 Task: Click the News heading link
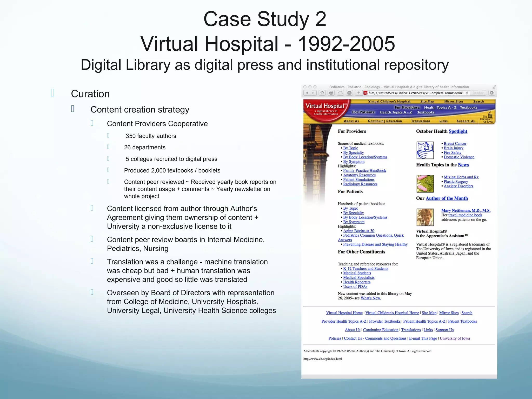pyautogui.click(x=463, y=165)
